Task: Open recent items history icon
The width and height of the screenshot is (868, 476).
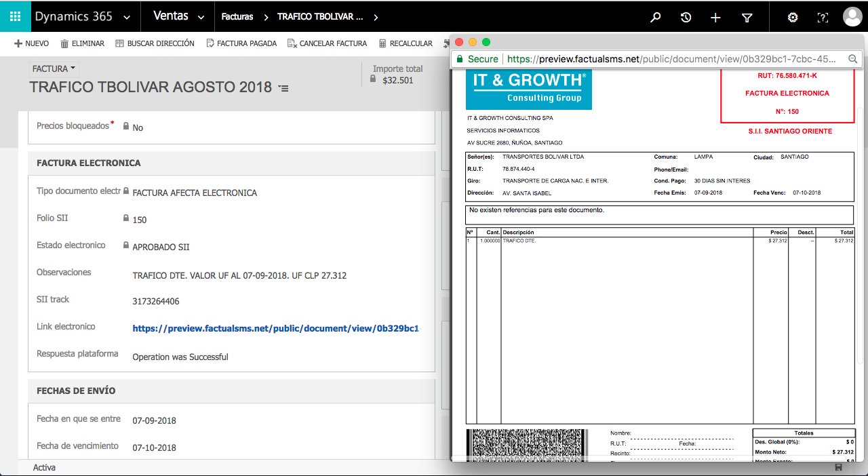Action: (686, 18)
